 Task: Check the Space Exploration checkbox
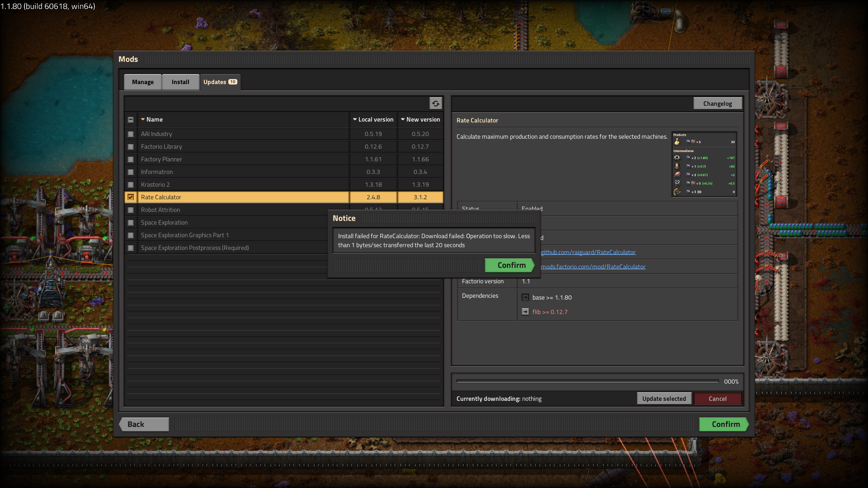tap(131, 223)
